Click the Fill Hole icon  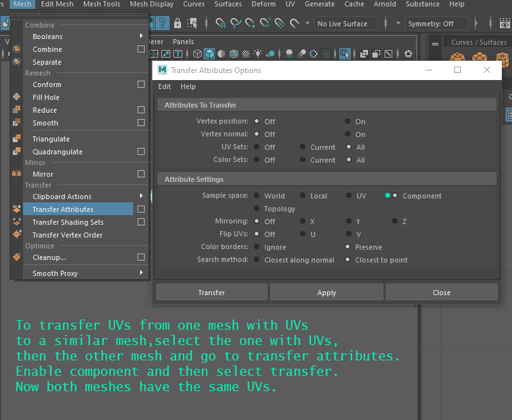point(17,97)
